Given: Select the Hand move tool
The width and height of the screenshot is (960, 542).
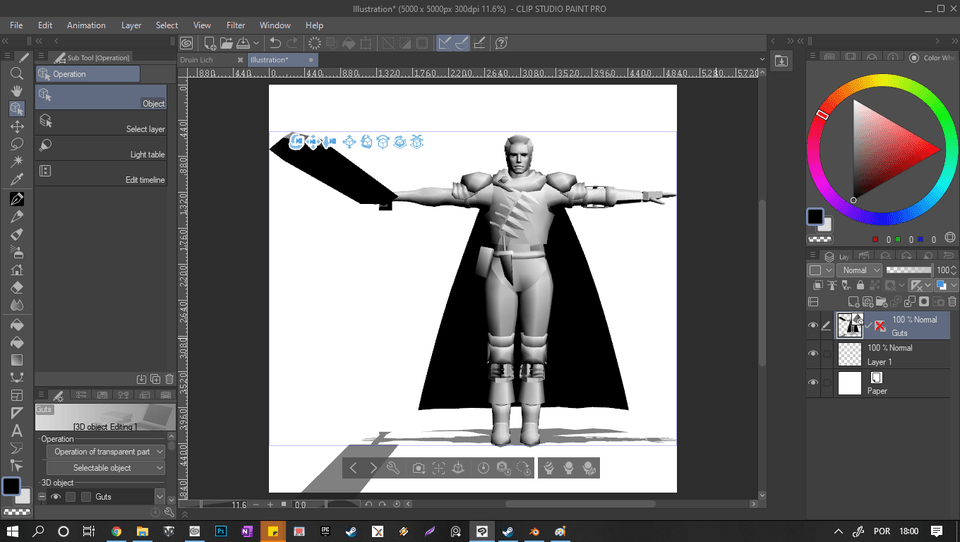Looking at the screenshot, I should (17, 91).
